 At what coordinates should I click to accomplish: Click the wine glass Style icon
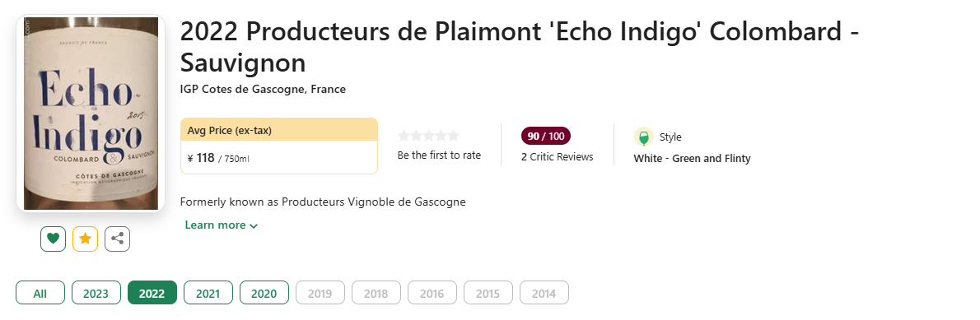(644, 137)
